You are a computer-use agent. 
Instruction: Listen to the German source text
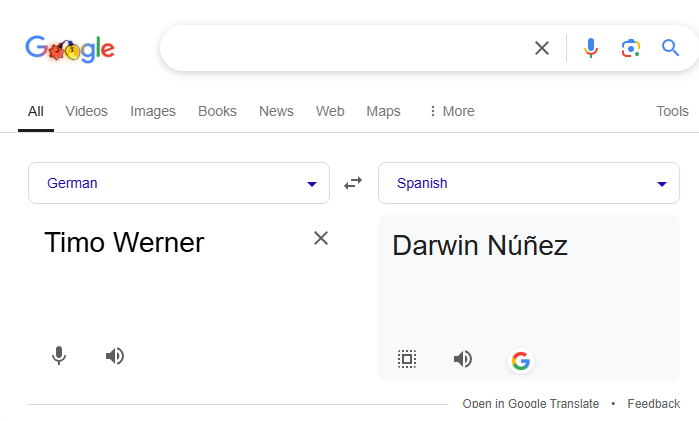point(115,356)
